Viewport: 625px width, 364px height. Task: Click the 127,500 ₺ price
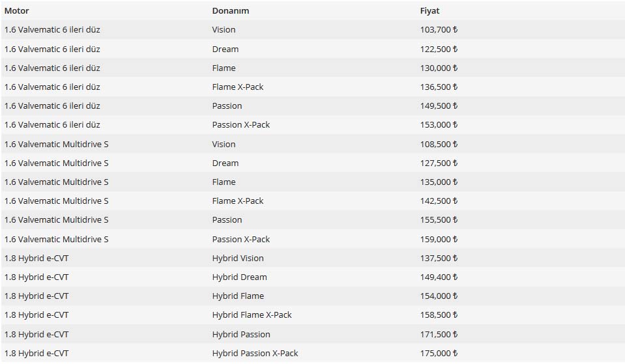(x=439, y=163)
